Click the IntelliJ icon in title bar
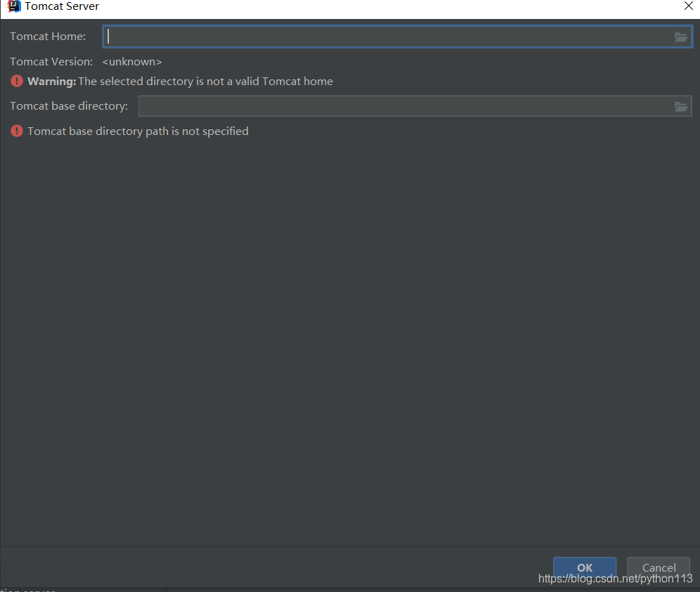 (14, 6)
